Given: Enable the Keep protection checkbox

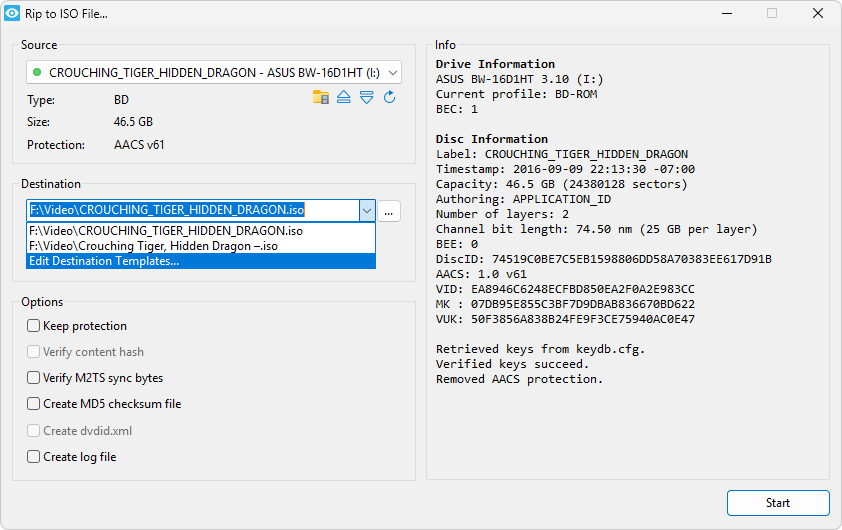Looking at the screenshot, I should [x=34, y=326].
